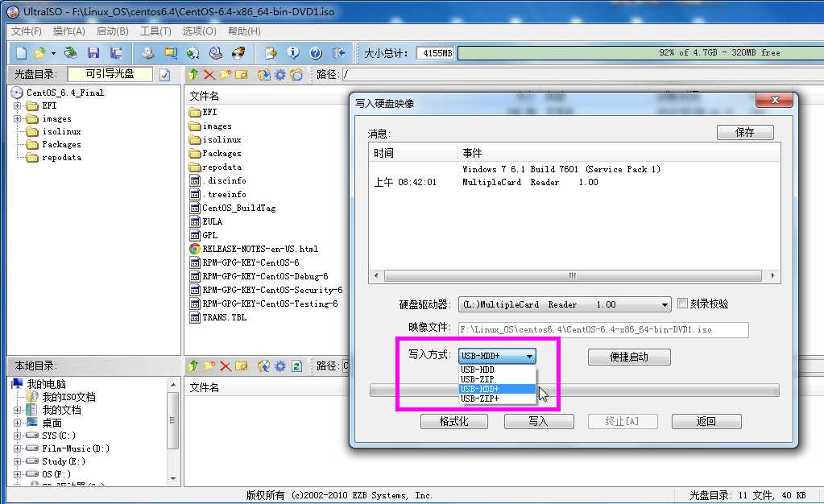The image size is (824, 504).
Task: Open the 文件(F) menu
Action: point(27,31)
